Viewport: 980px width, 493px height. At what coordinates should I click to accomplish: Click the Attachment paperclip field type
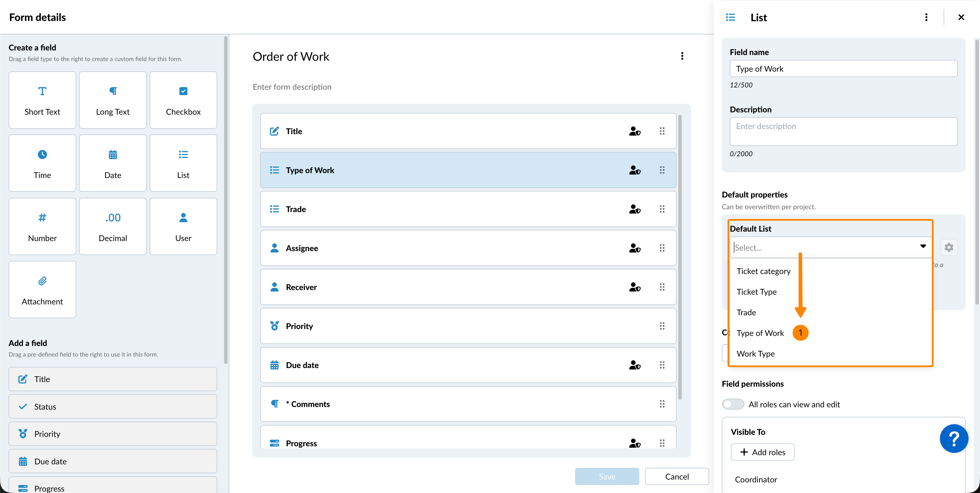[x=42, y=289]
